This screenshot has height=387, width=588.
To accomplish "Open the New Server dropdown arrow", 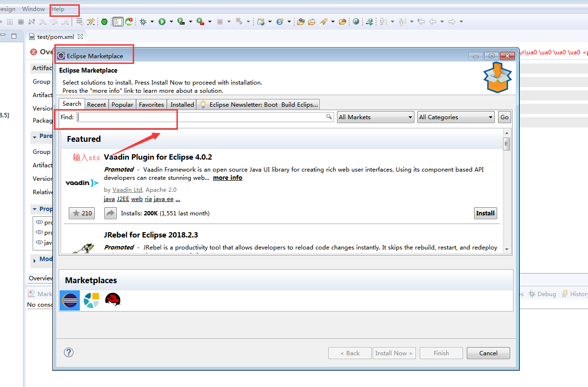I will click(x=270, y=22).
